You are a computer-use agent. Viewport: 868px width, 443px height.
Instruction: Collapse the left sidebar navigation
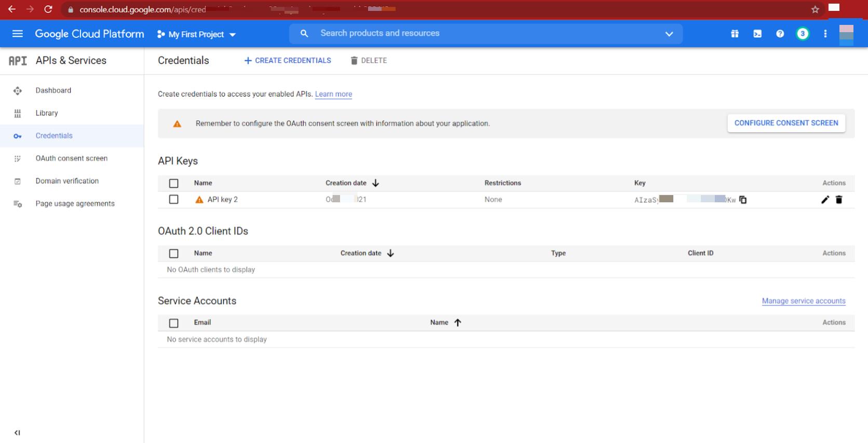pyautogui.click(x=17, y=433)
